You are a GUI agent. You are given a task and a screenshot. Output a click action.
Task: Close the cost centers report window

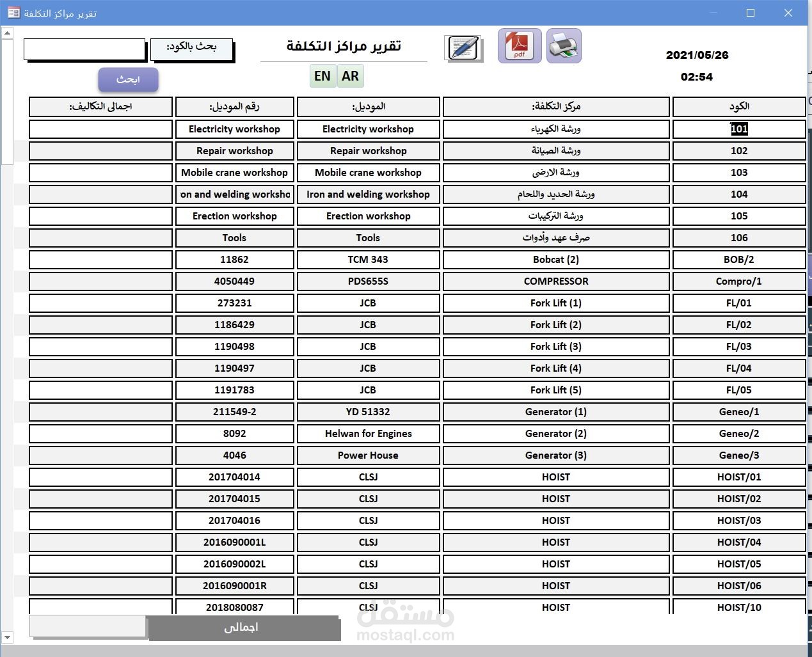[x=788, y=13]
